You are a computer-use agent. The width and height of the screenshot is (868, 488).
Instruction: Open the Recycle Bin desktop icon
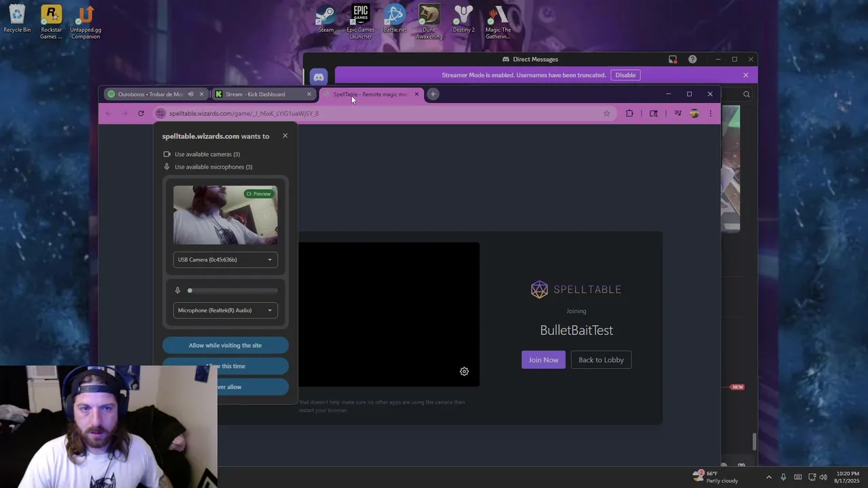coord(17,20)
